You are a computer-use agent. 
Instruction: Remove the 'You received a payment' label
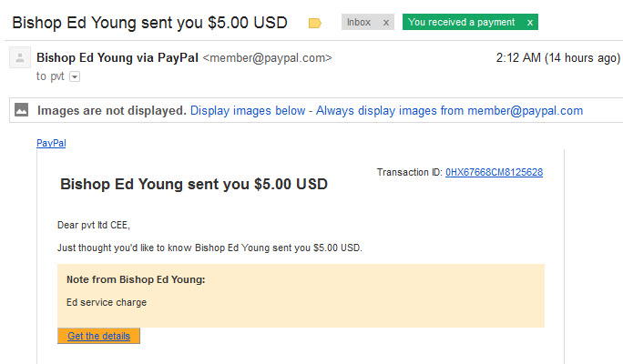point(529,23)
